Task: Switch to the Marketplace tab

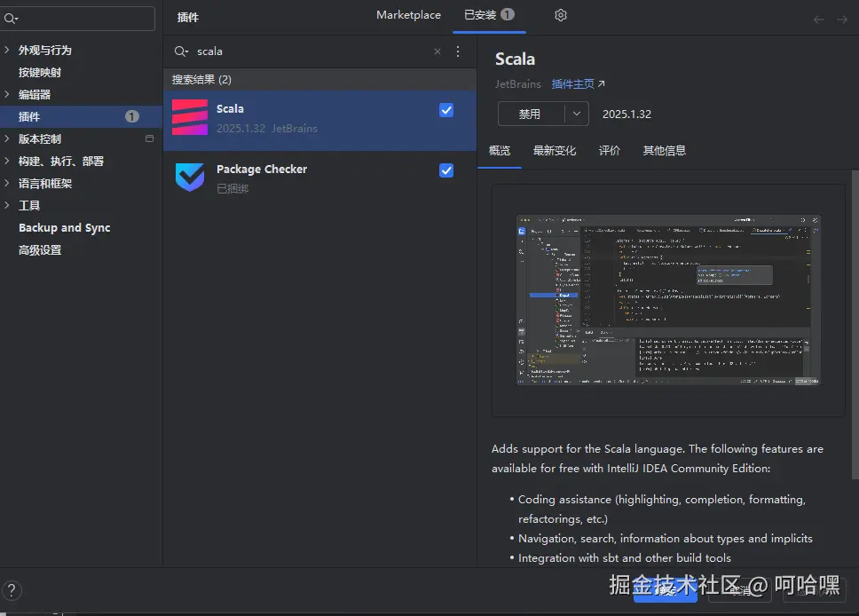Action: [x=408, y=15]
